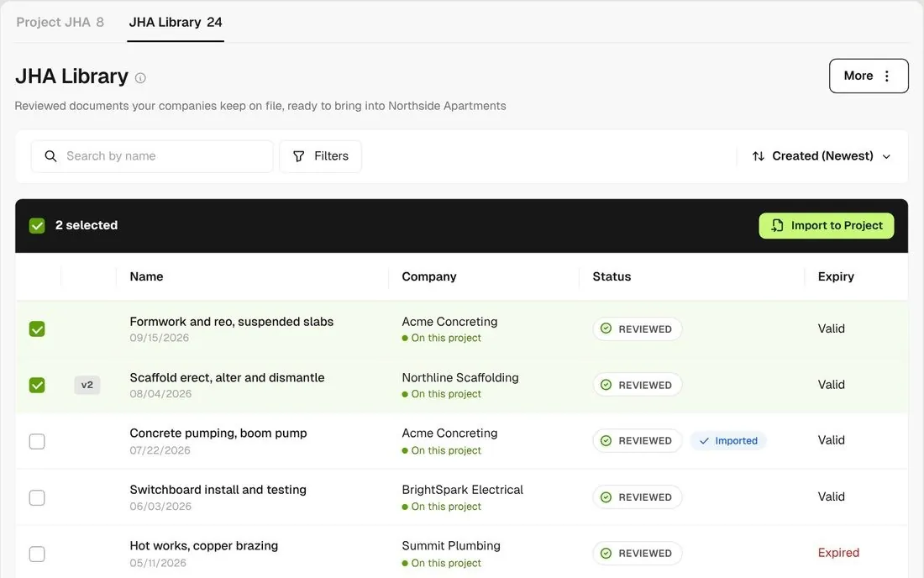
Task: Click the Expiry column header
Action: [x=836, y=276]
